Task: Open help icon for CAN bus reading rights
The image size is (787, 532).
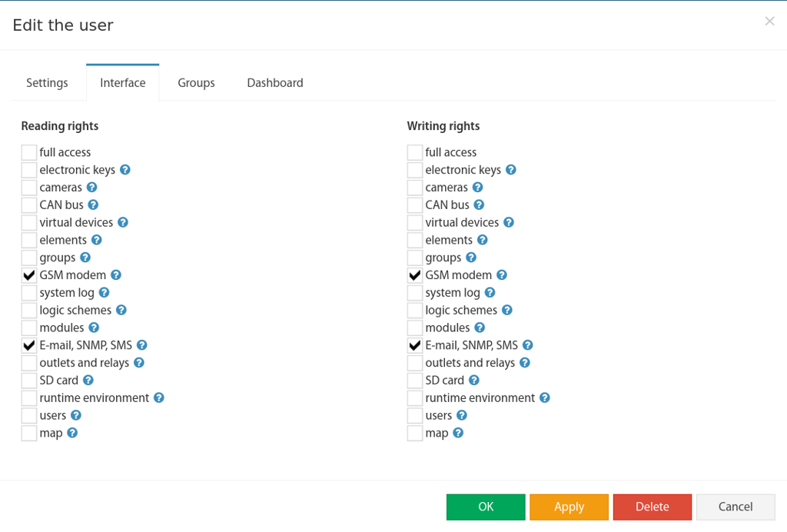Action: 93,204
